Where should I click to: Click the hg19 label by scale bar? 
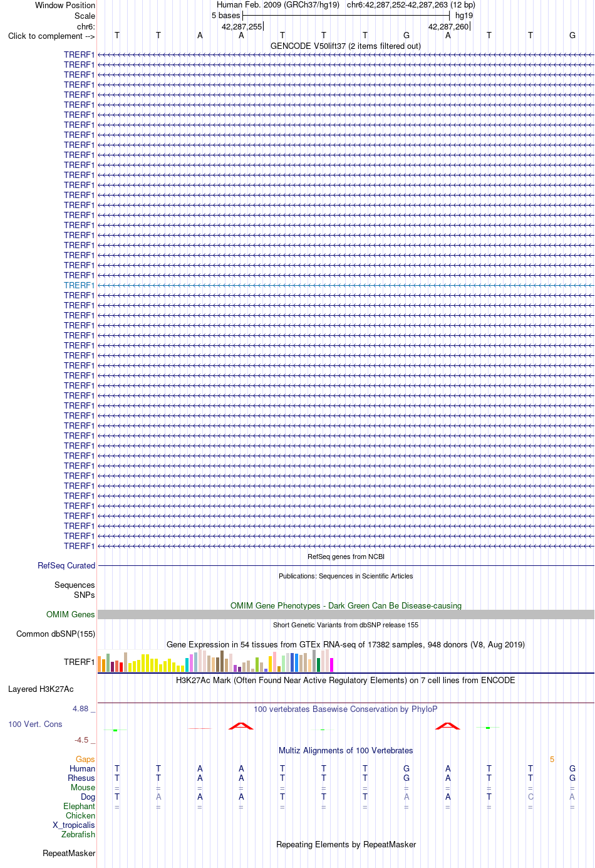(x=464, y=16)
